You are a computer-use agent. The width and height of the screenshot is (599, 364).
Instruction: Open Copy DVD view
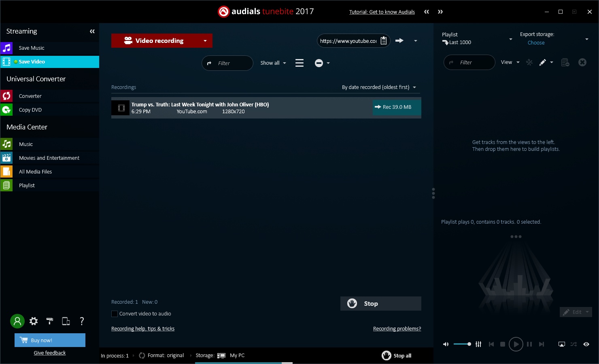pyautogui.click(x=49, y=110)
